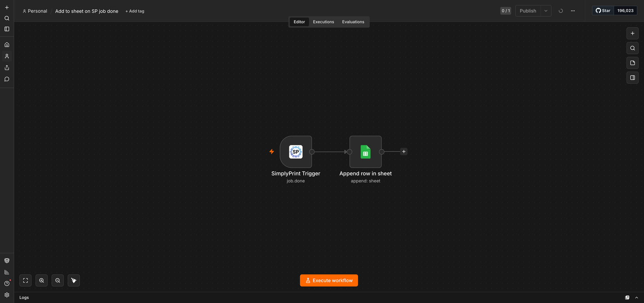Open settings gear in left sidebar
The width and height of the screenshot is (644, 303).
point(7,295)
